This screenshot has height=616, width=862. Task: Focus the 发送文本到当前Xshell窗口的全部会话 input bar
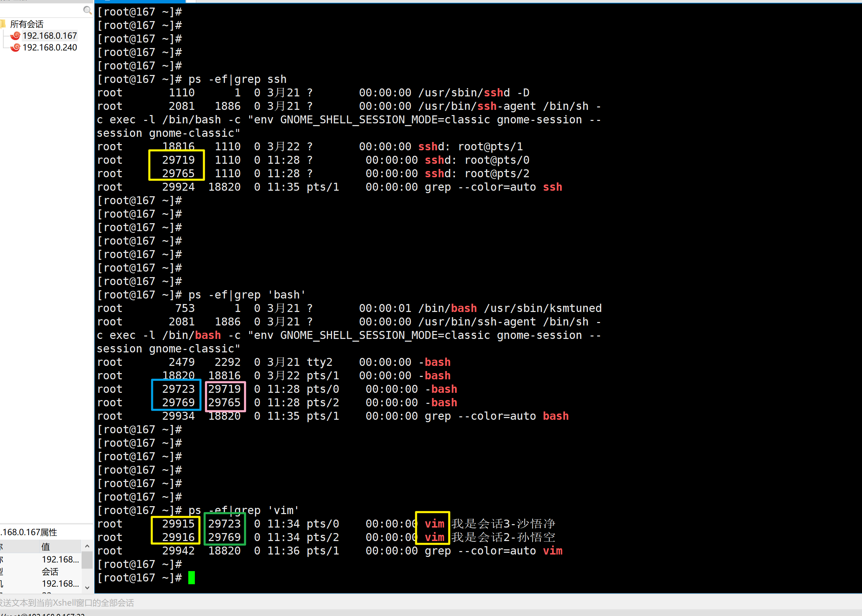431,602
